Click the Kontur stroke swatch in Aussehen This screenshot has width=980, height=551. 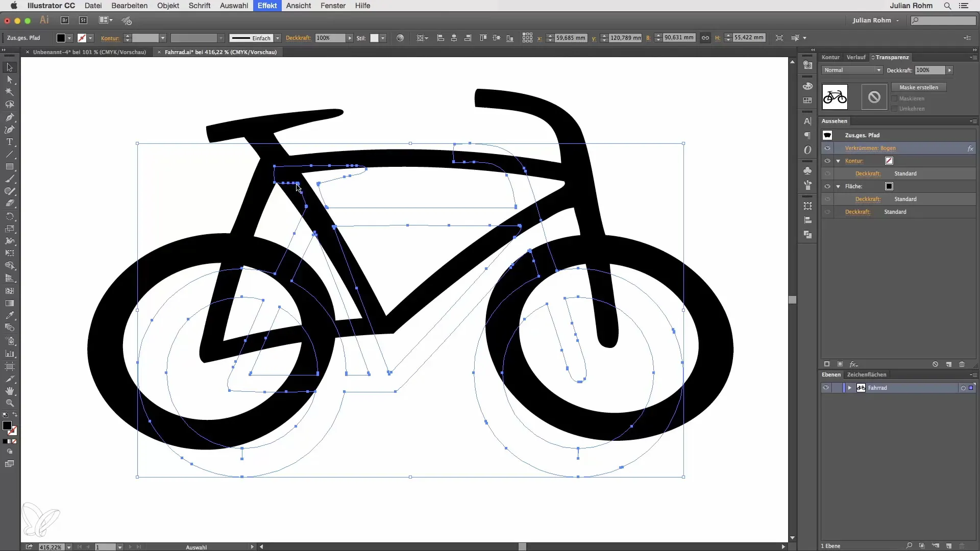tap(889, 161)
